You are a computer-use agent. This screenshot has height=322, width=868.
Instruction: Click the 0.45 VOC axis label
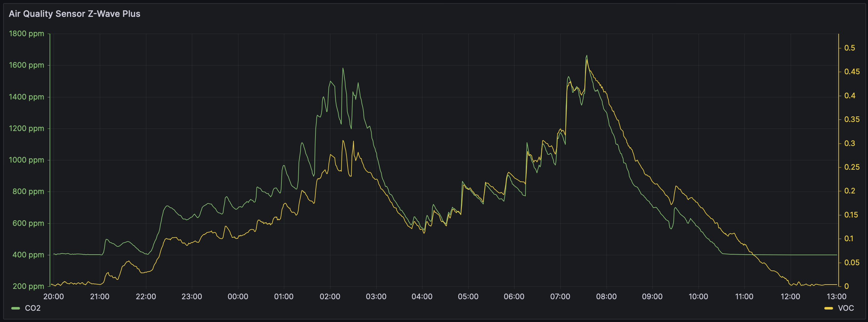pos(852,72)
